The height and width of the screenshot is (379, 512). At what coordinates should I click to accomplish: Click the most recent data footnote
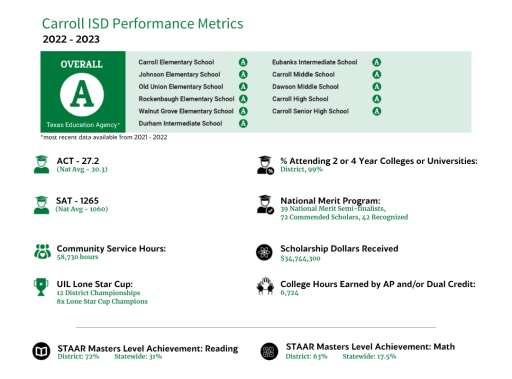(x=104, y=137)
